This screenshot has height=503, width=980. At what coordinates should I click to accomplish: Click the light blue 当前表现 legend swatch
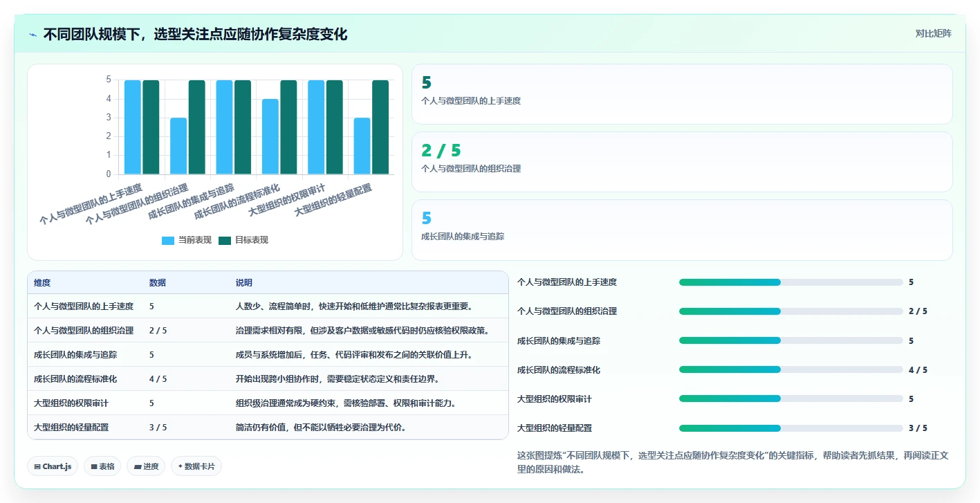[x=168, y=241]
